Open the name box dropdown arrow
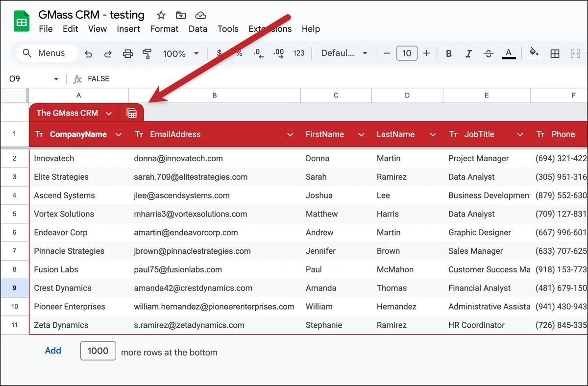 click(x=56, y=79)
